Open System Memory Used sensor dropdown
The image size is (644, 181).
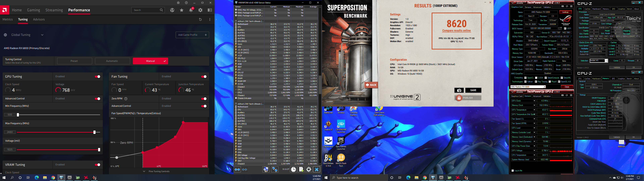(534, 160)
